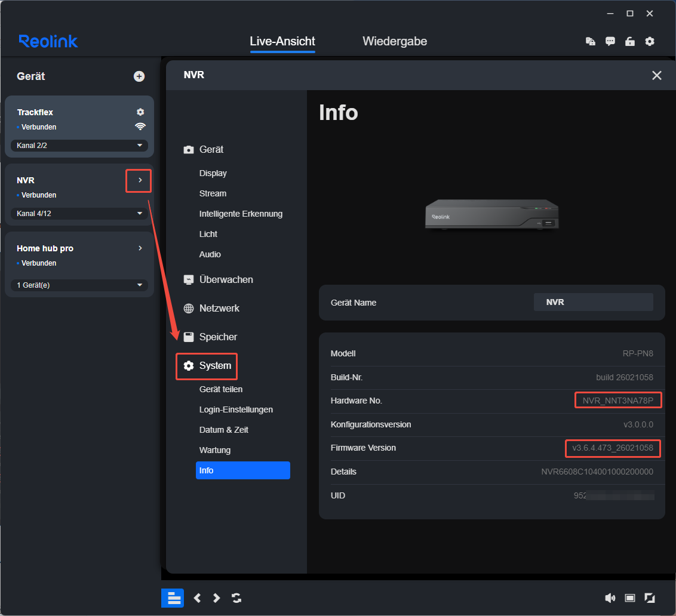Screen dimensions: 676x616
Task: Open Intelligente Erkennung settings
Action: [241, 214]
